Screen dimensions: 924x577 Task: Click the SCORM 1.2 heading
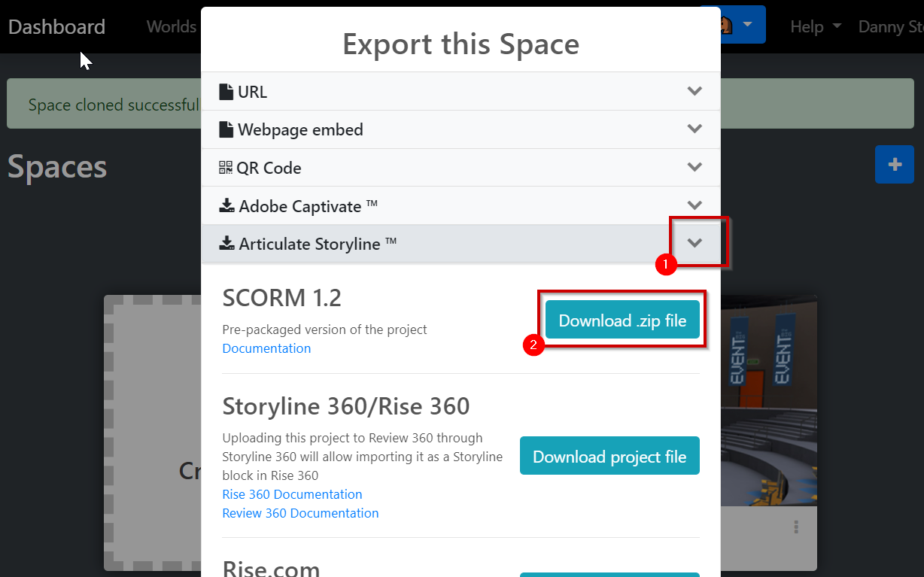click(x=282, y=298)
